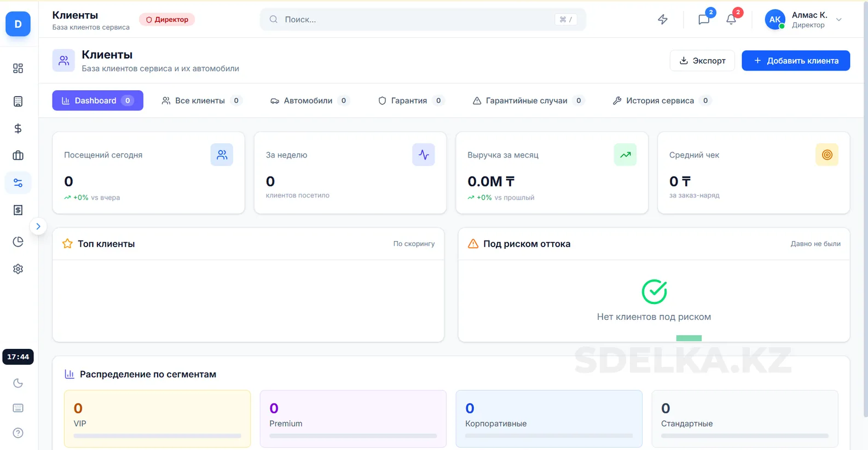Click the Экспорт button
868x450 pixels.
pos(702,61)
